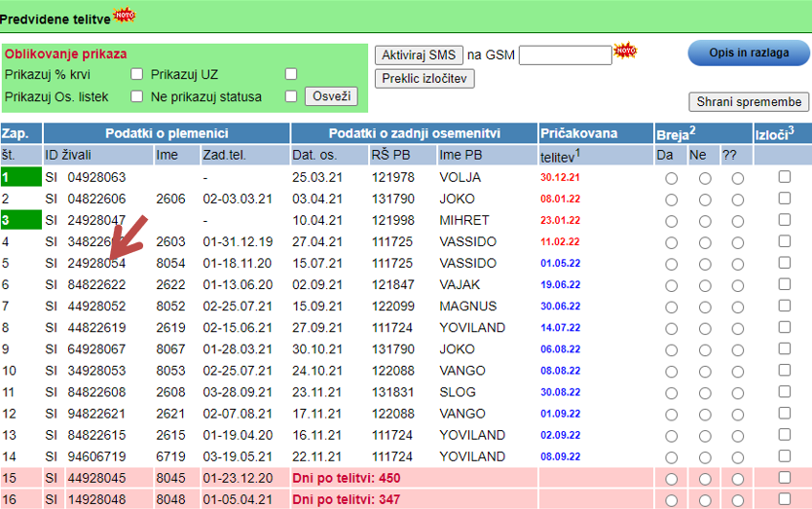Enable the Prikazuj % krvi checkbox
The height and width of the screenshot is (509, 812).
point(137,74)
